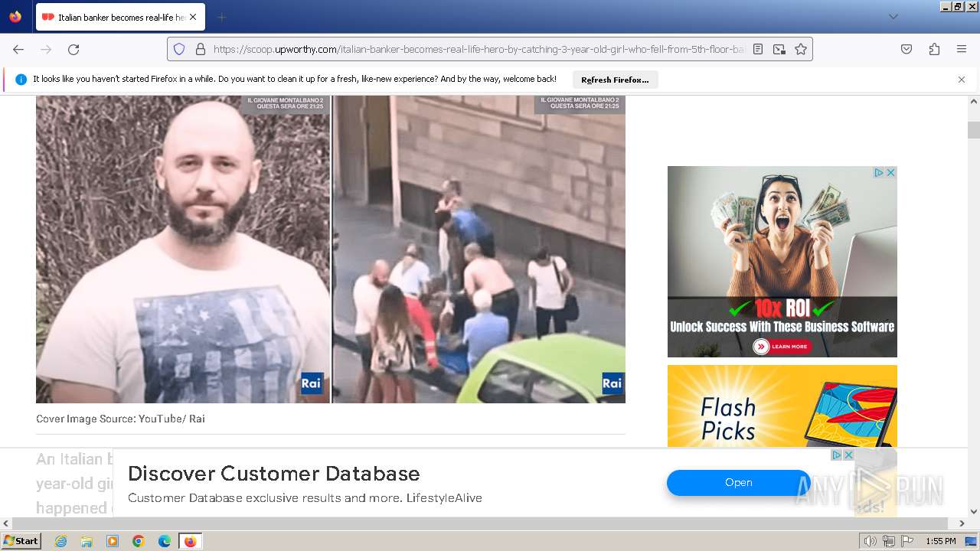
Task: Click Open on Customer Database ad
Action: pyautogui.click(x=739, y=482)
